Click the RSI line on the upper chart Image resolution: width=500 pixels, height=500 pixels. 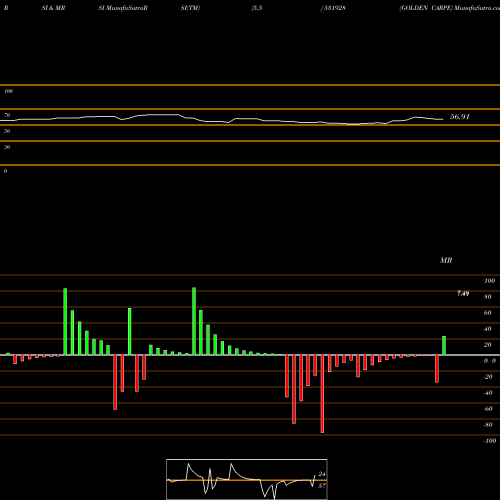tap(222, 120)
